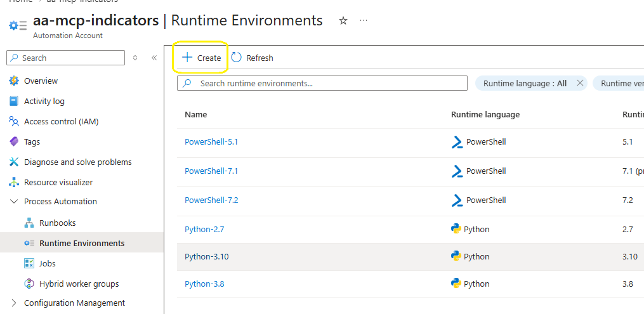This screenshot has width=644, height=314.
Task: Click the Automation Account gear icon in title
Action: [18, 25]
